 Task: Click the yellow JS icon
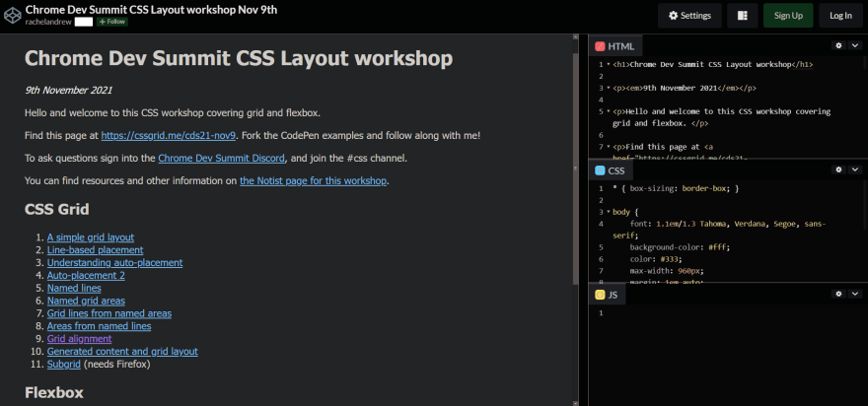(600, 295)
